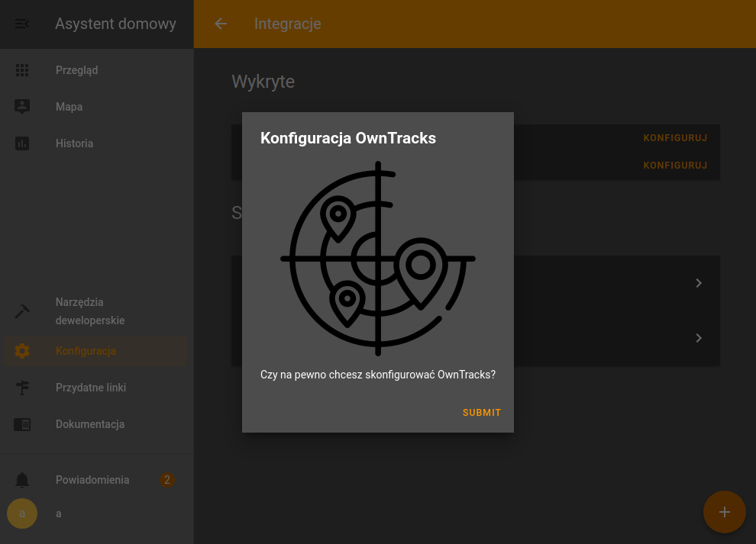The width and height of the screenshot is (756, 544).
Task: Click SUBMIT in the OwnTracks dialog
Action: coord(482,413)
